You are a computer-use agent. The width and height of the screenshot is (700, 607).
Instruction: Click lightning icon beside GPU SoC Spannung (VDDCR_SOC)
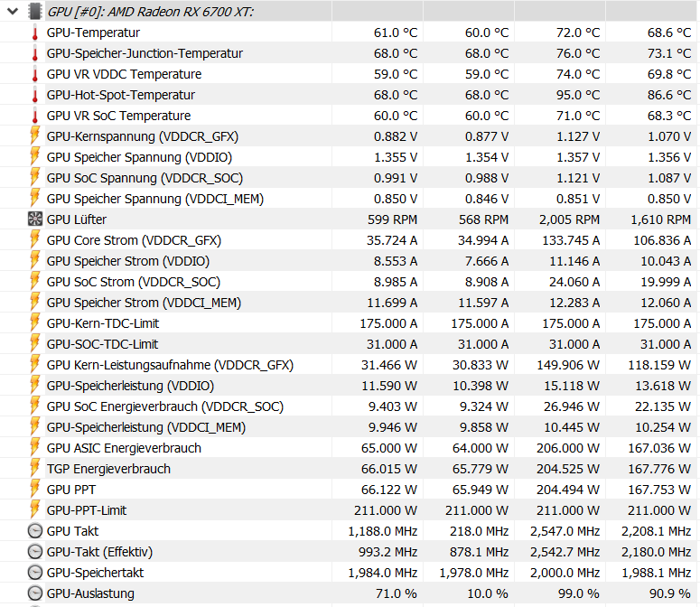pyautogui.click(x=35, y=177)
